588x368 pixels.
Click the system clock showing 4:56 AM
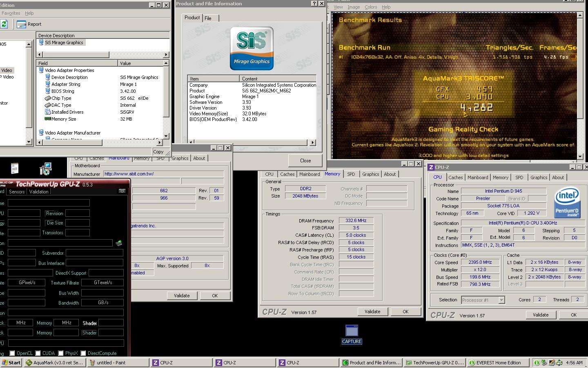pos(574,363)
